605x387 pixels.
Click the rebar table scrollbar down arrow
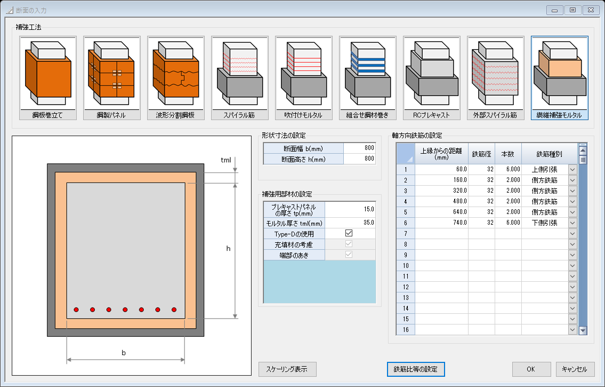(x=583, y=330)
